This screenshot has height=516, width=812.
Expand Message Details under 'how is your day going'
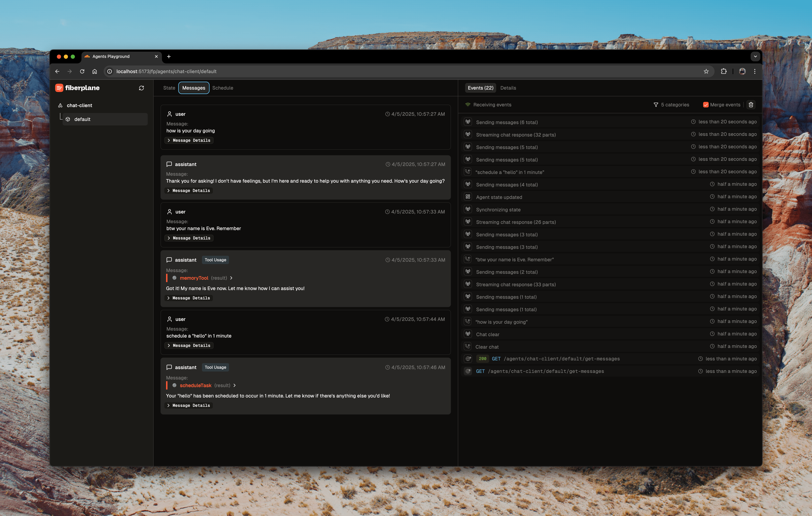tap(189, 141)
